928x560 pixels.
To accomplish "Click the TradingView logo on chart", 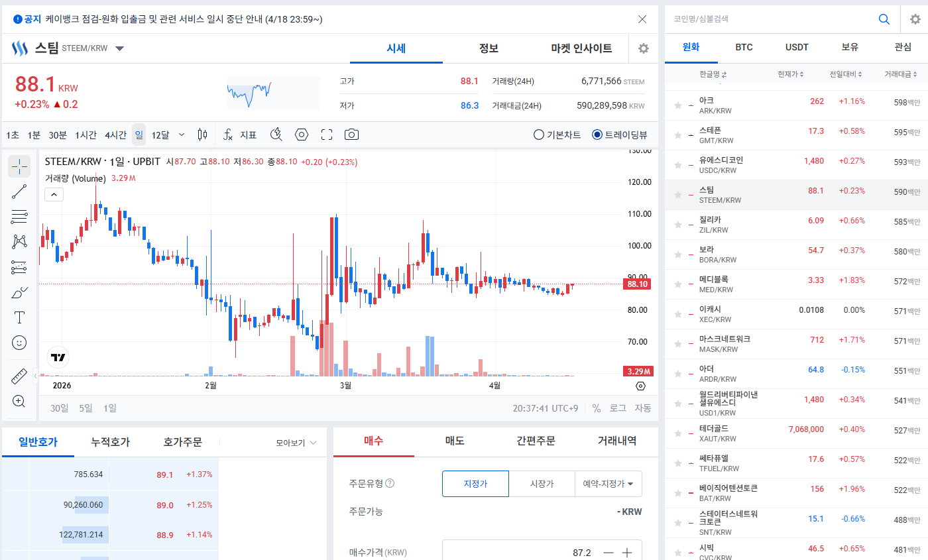I will pyautogui.click(x=58, y=357).
